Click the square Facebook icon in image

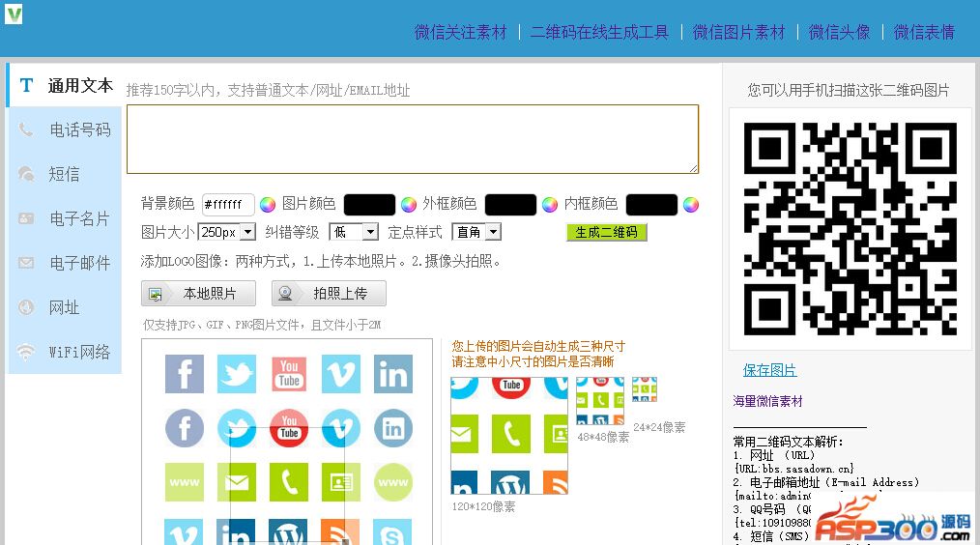pos(185,374)
